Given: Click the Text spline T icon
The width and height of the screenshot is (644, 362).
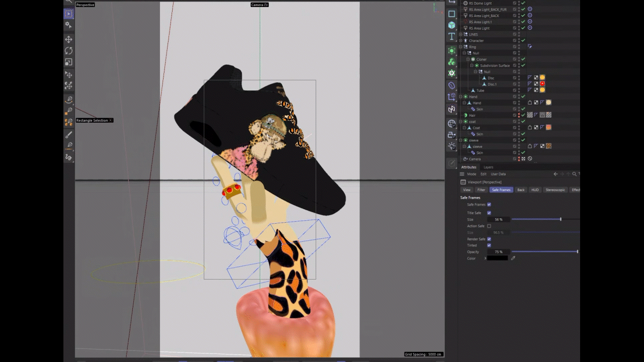Looking at the screenshot, I should coord(452,37).
